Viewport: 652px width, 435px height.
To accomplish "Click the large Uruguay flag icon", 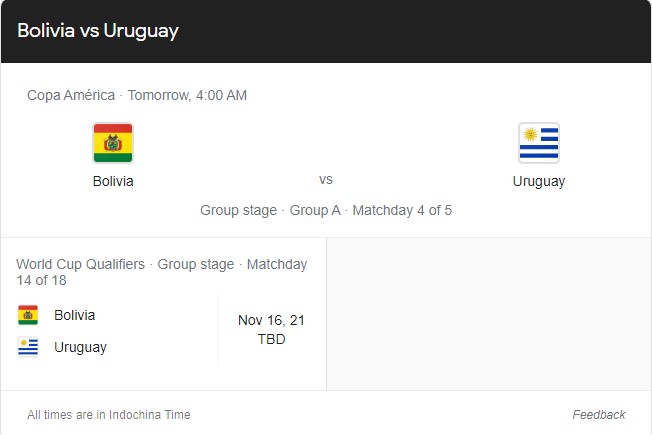I will pos(539,143).
